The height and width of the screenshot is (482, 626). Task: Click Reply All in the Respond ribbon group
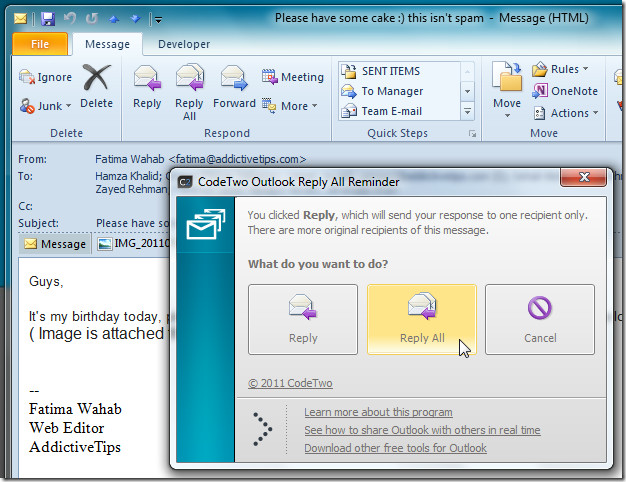tap(189, 92)
